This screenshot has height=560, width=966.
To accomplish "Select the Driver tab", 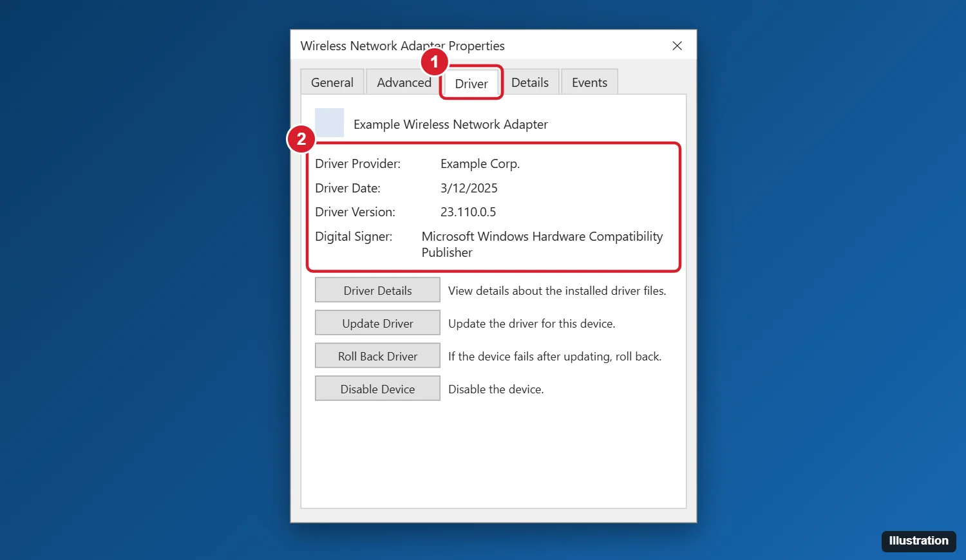I will (471, 83).
